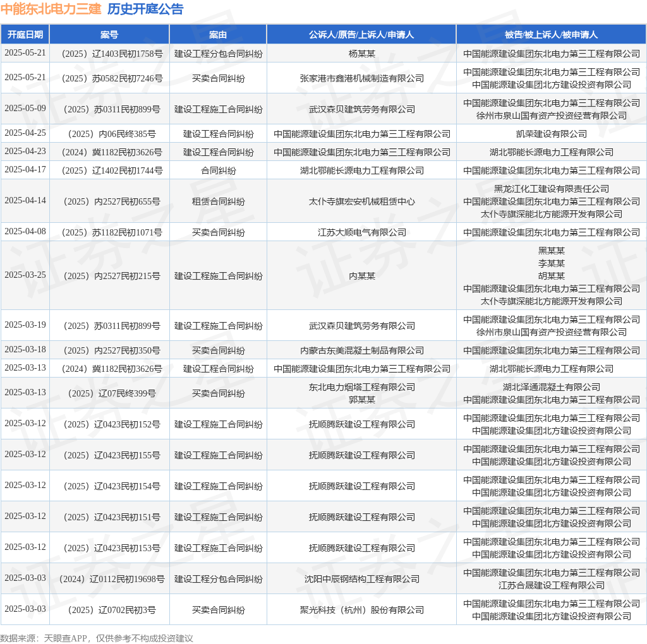Click defendant 黑龙江化工建设有限责任公司
647x644 pixels.
pos(551,189)
